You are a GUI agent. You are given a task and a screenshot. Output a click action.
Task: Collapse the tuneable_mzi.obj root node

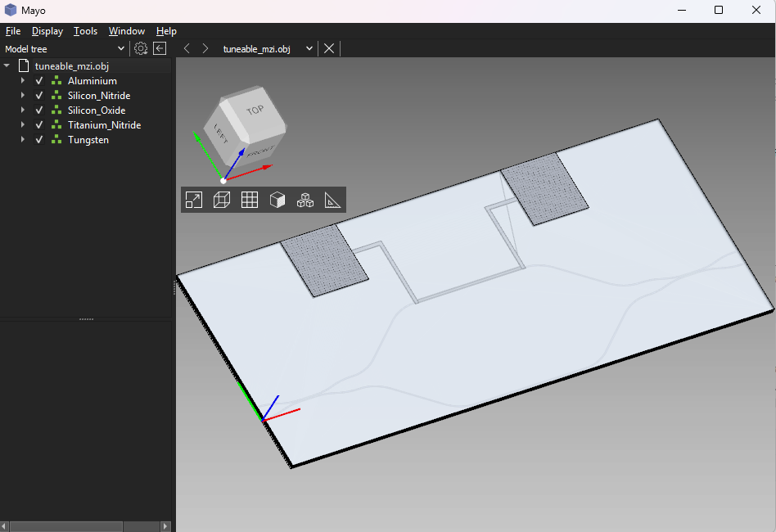click(7, 65)
